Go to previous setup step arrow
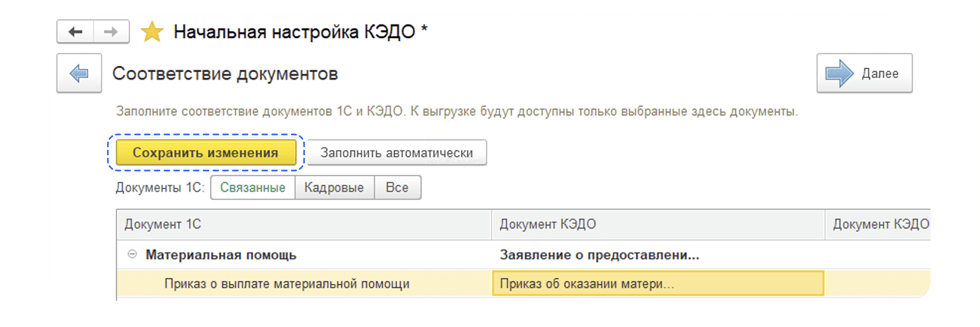Screen dimensions: 980x327 [x=79, y=73]
